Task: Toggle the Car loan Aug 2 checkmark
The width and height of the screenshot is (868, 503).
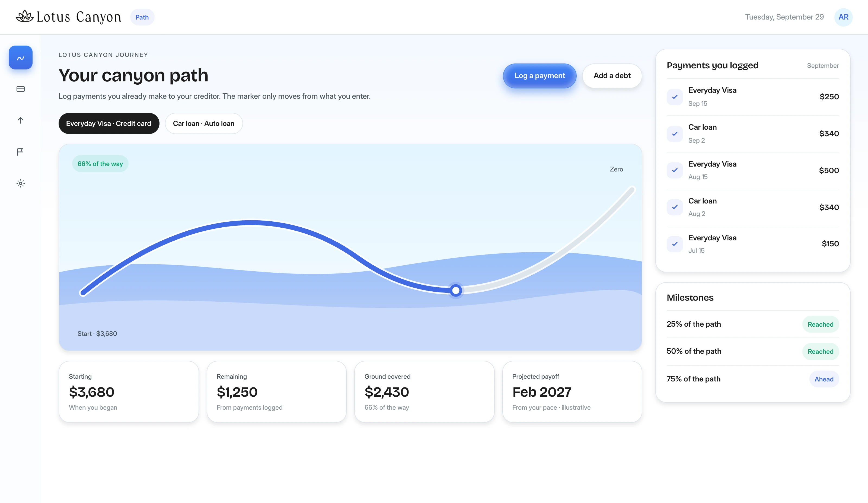Action: coord(674,207)
